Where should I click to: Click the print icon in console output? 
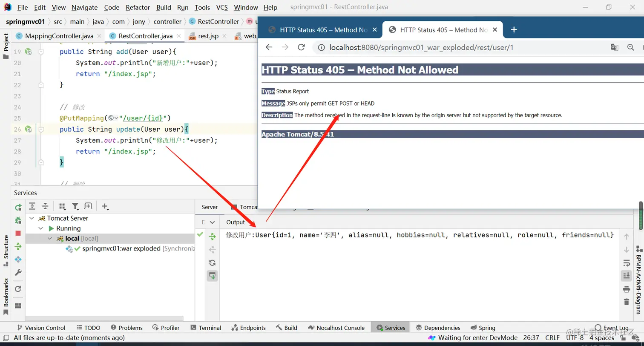point(626,289)
